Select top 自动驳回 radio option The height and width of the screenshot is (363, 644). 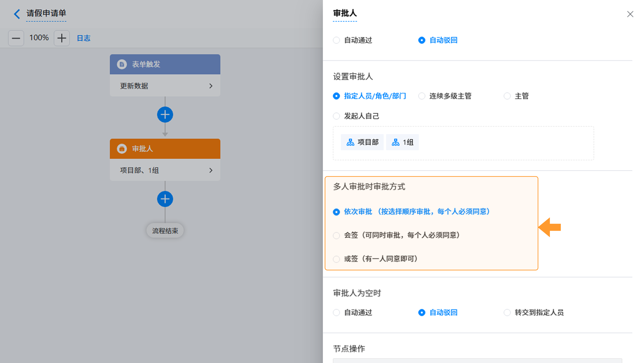(x=438, y=40)
